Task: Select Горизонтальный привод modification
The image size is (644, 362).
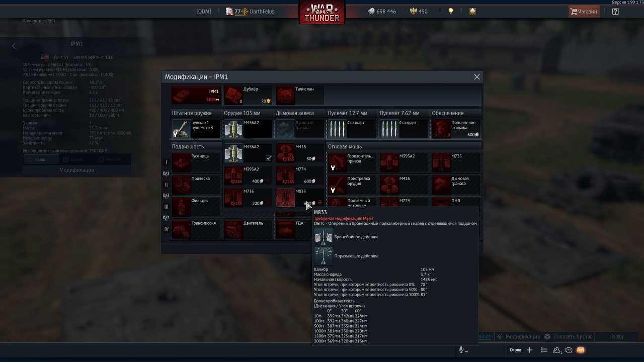Action: click(352, 162)
